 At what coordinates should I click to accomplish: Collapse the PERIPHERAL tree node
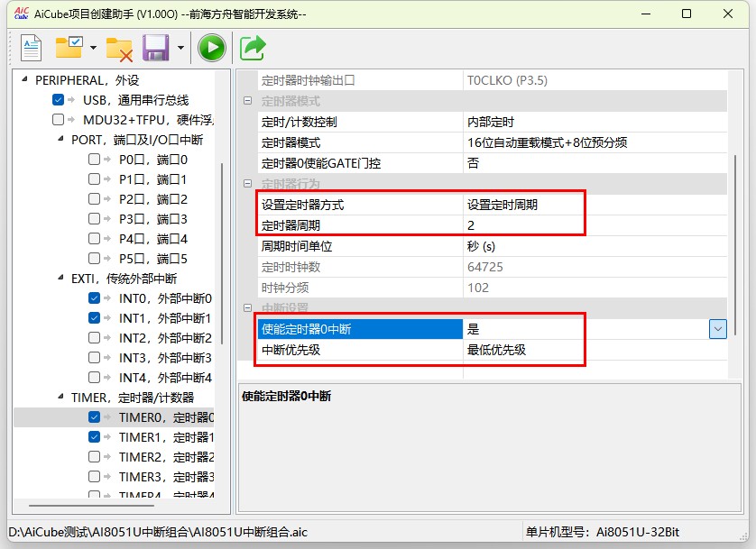(24, 79)
